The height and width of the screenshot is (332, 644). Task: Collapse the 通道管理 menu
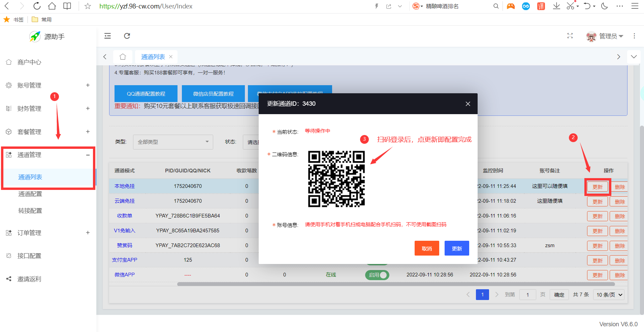tap(48, 155)
